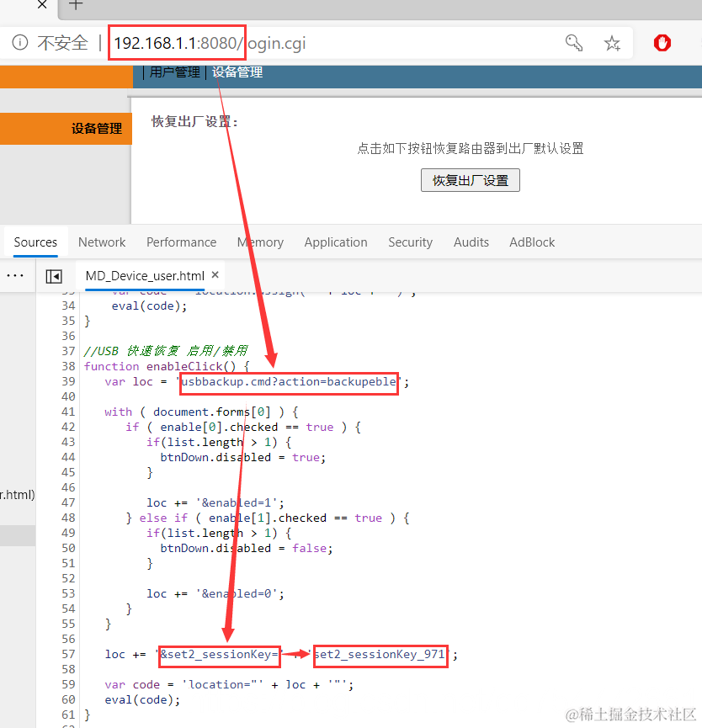
Task: Switch to the Security tab
Action: click(411, 242)
